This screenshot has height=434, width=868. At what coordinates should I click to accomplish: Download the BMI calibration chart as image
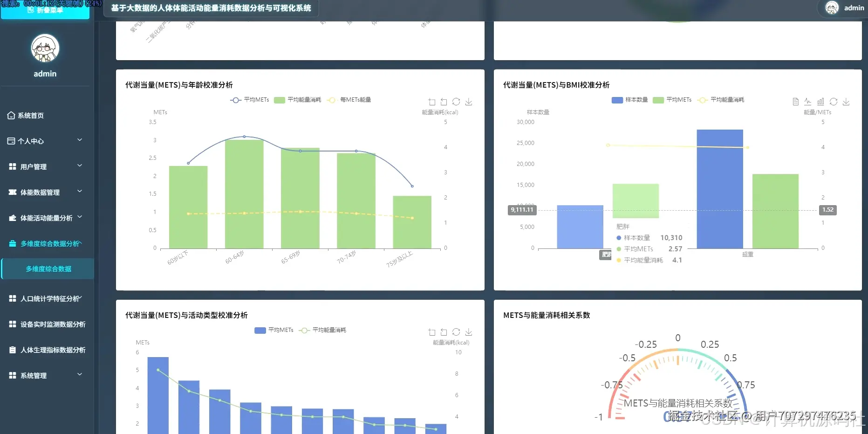[846, 102]
